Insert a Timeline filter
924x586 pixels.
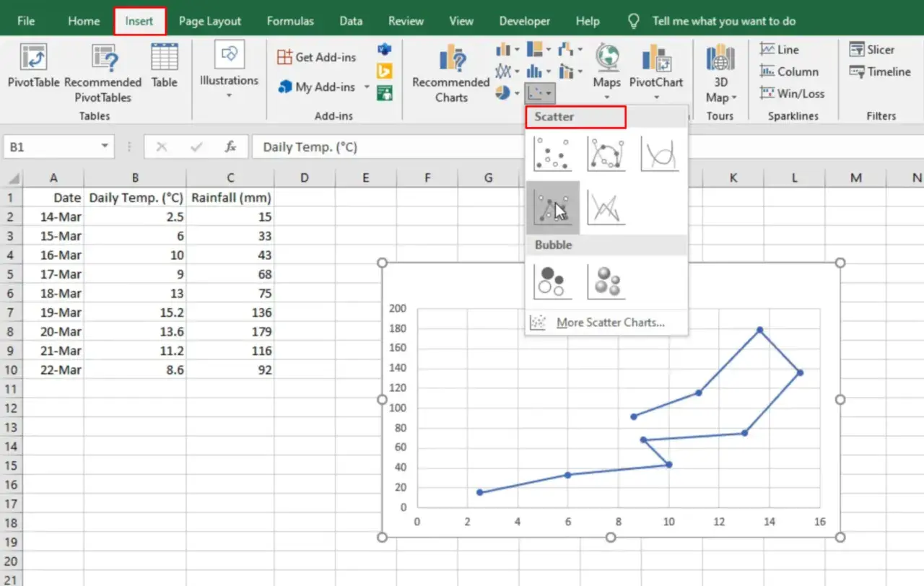880,71
